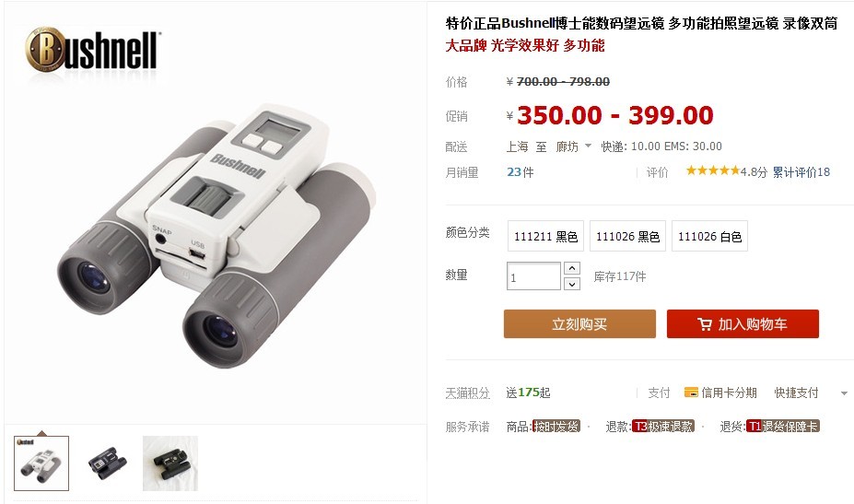Expand the payment options arrow

844,393
